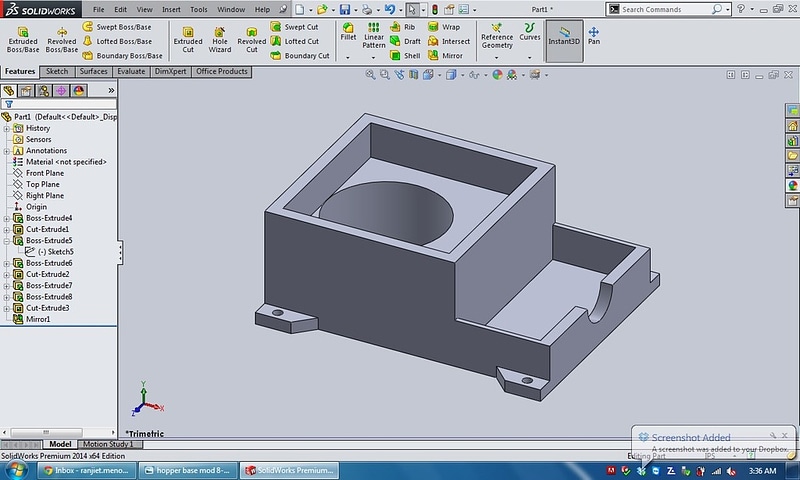
Task: Open the Tools menu
Action: pos(198,9)
